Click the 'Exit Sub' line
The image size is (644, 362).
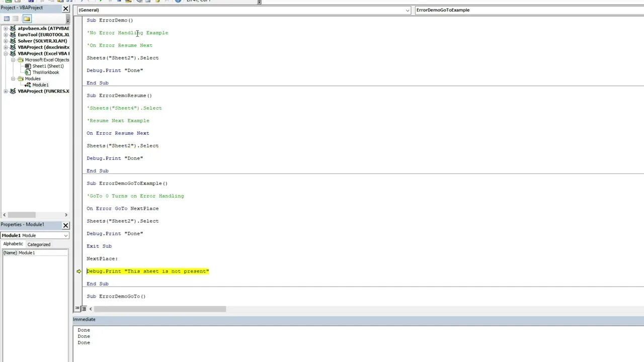[x=99, y=246]
